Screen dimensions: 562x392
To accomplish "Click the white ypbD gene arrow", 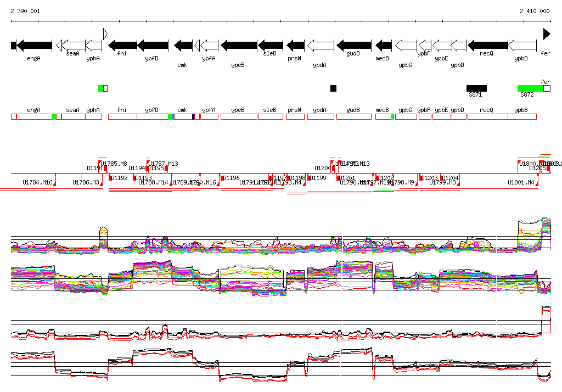I will point(459,45).
